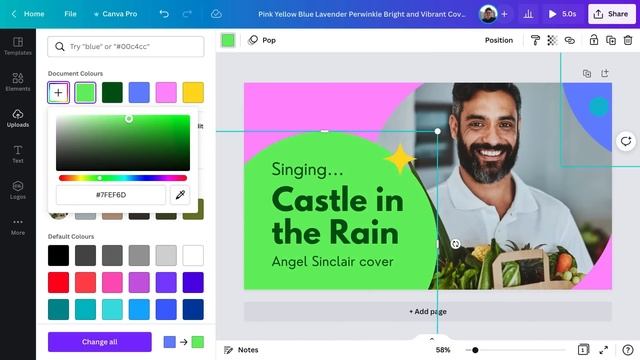The height and width of the screenshot is (360, 640).
Task: Add a page with plus icon
Action: (605, 73)
